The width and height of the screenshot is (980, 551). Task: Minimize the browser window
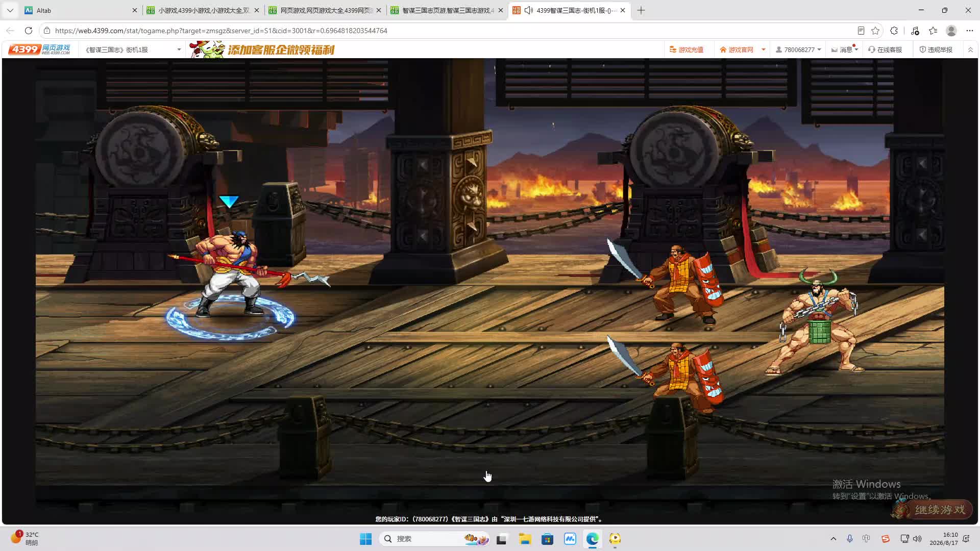[x=921, y=10]
